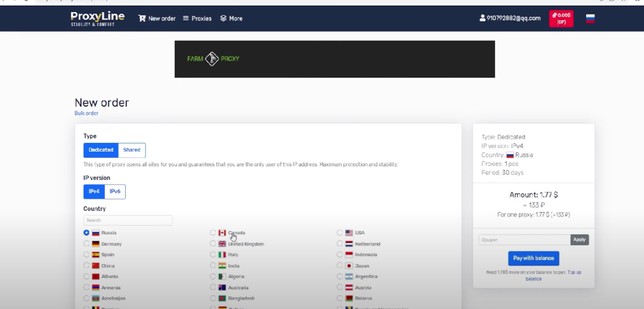Screen dimensions: 644x309
Task: Select China radio button
Action: coord(86,266)
